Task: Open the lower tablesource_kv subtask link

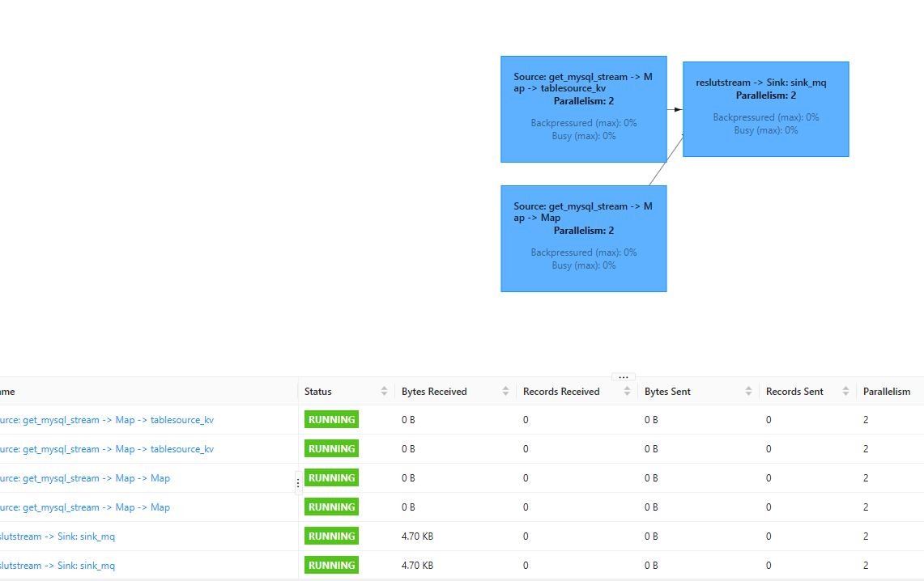Action: [x=107, y=449]
